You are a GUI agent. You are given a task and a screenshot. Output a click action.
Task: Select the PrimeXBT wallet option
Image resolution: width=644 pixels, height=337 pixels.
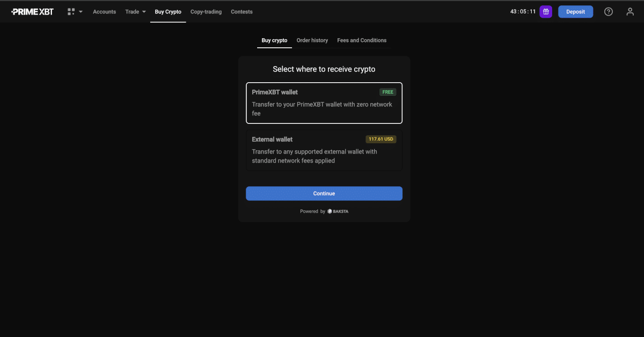coord(324,103)
